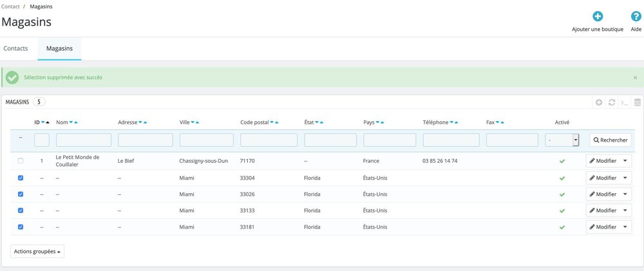
Task: Uncheck the Miami 33026 row checkbox
Action: [x=21, y=194]
